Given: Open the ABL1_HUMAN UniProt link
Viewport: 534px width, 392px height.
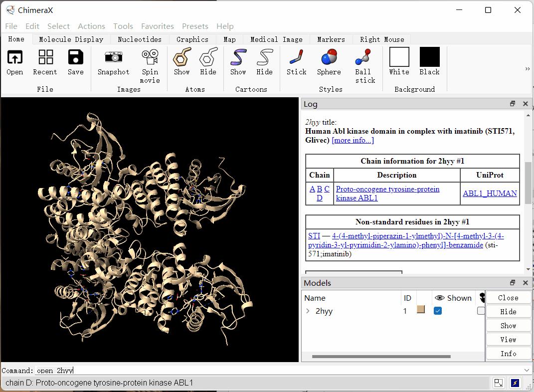Looking at the screenshot, I should click(x=489, y=194).
